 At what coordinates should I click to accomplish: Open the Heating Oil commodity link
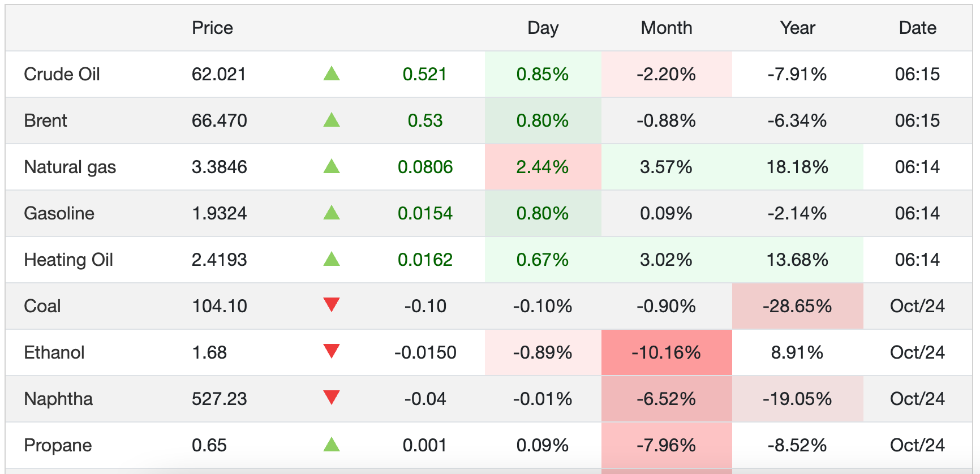[68, 260]
